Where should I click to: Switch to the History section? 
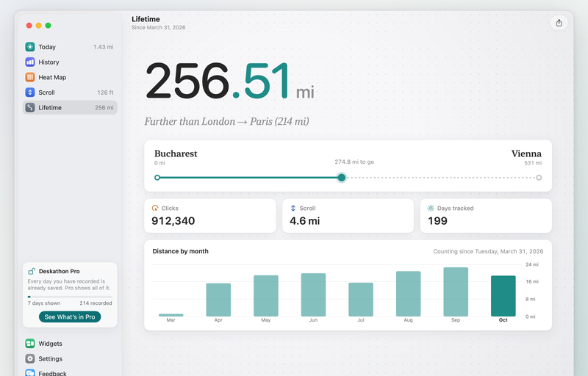click(70, 62)
